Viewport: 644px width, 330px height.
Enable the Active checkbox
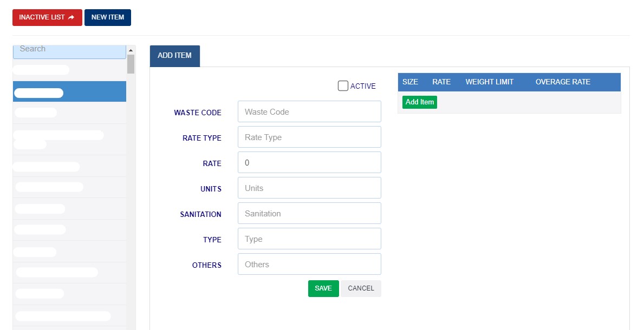click(x=343, y=86)
